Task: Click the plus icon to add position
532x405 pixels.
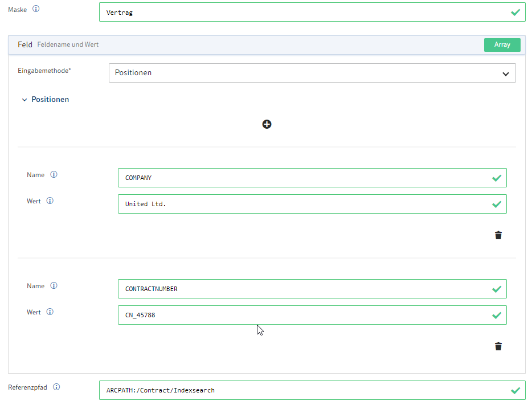Action: tap(267, 124)
